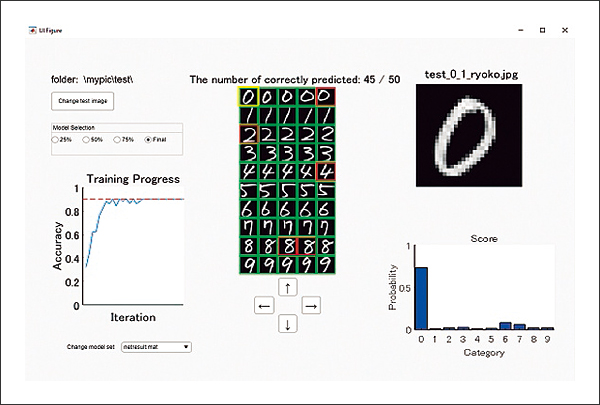Click the Change test image button
The width and height of the screenshot is (600, 405).
point(83,101)
